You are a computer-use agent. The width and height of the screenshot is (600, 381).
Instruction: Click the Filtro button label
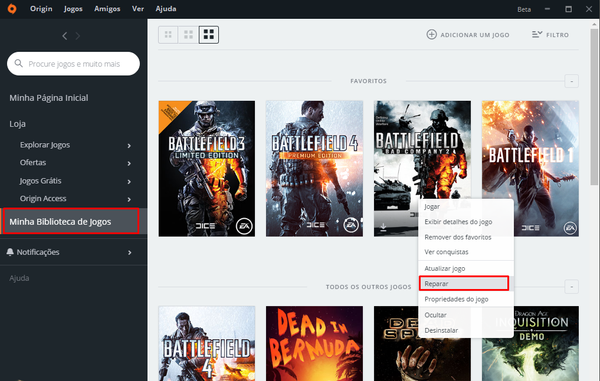point(557,35)
